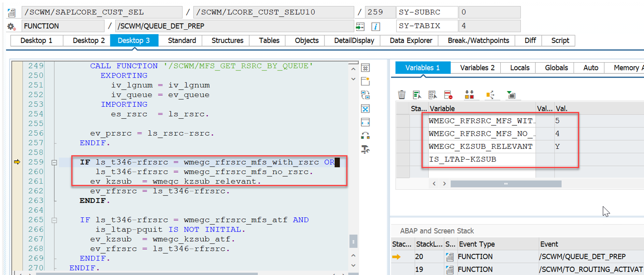Click the code editor vertical scrollbar thumb

[353, 240]
